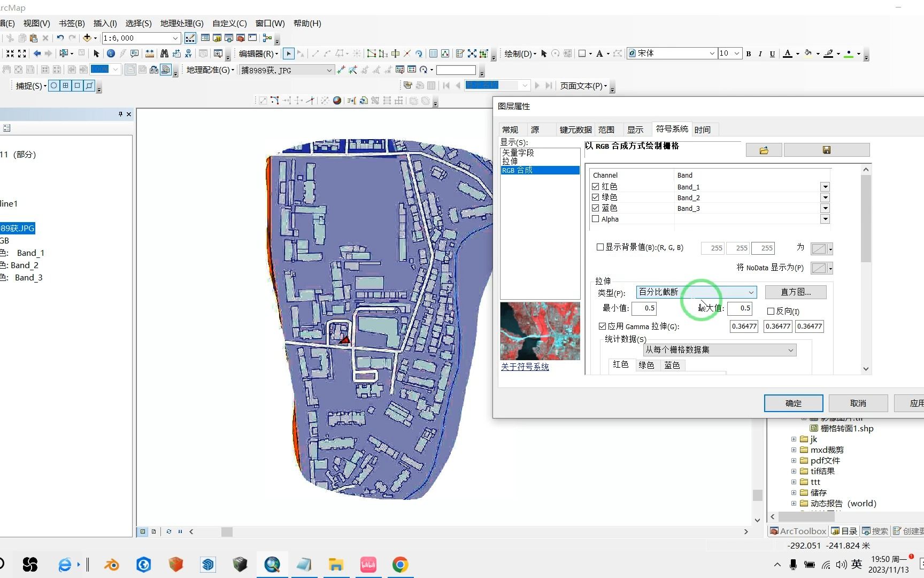Open the Band_1 red channel dropdown
Screen dimensions: 924x578
point(825,187)
